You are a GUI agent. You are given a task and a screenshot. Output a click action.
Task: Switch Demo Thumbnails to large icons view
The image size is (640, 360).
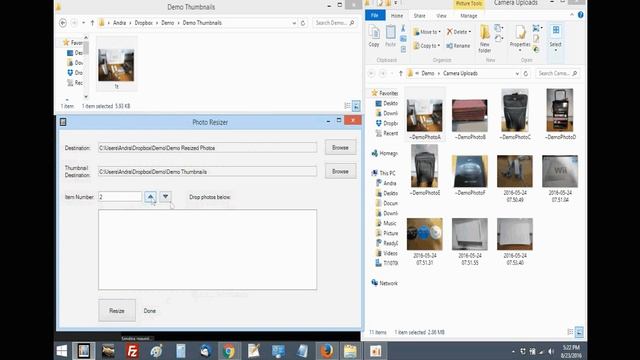click(x=356, y=106)
